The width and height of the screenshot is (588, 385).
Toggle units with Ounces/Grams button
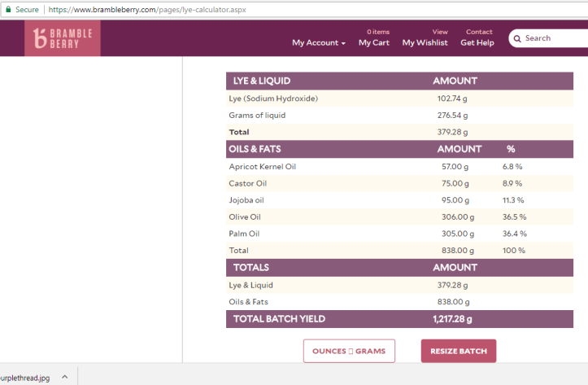(x=349, y=351)
